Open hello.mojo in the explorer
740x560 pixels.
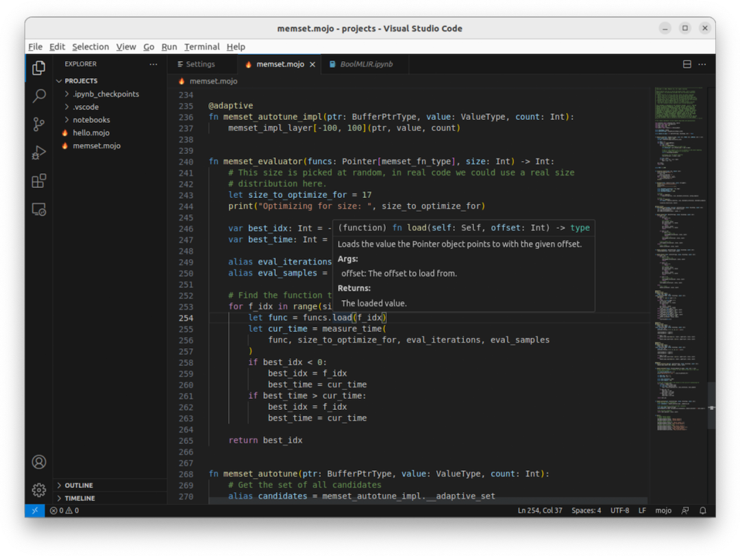[91, 133]
